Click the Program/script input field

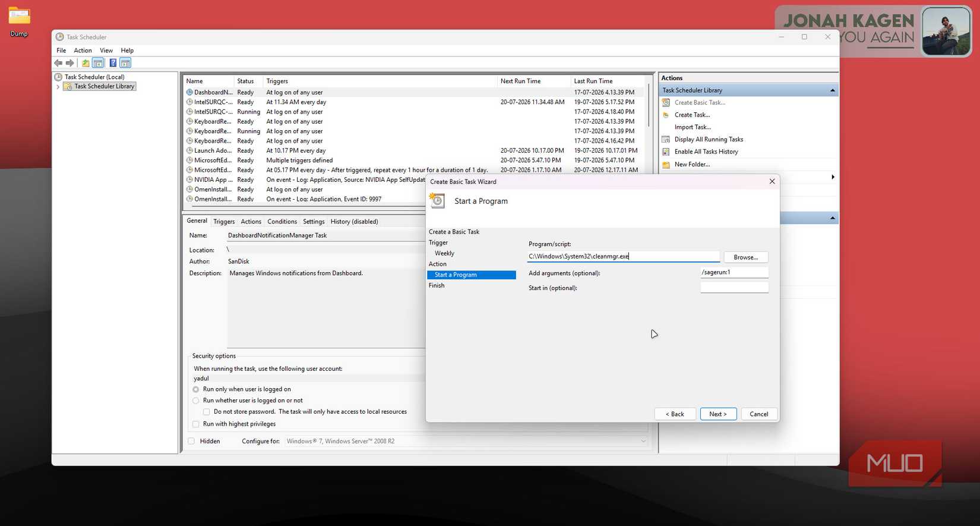(623, 257)
